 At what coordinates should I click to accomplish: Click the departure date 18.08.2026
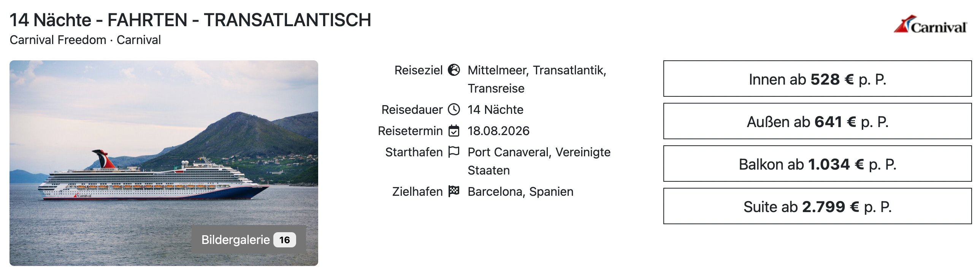(498, 131)
